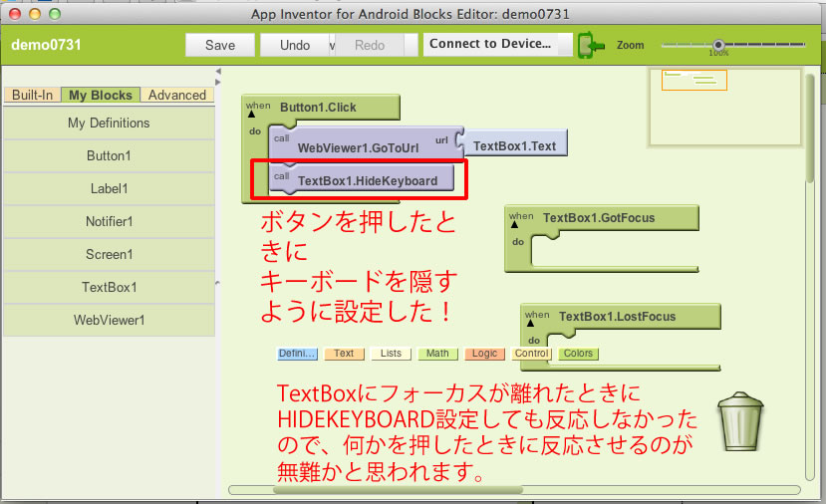Open the Screen1 blocks drawer
Viewport: 826px width, 504px height.
point(109,254)
